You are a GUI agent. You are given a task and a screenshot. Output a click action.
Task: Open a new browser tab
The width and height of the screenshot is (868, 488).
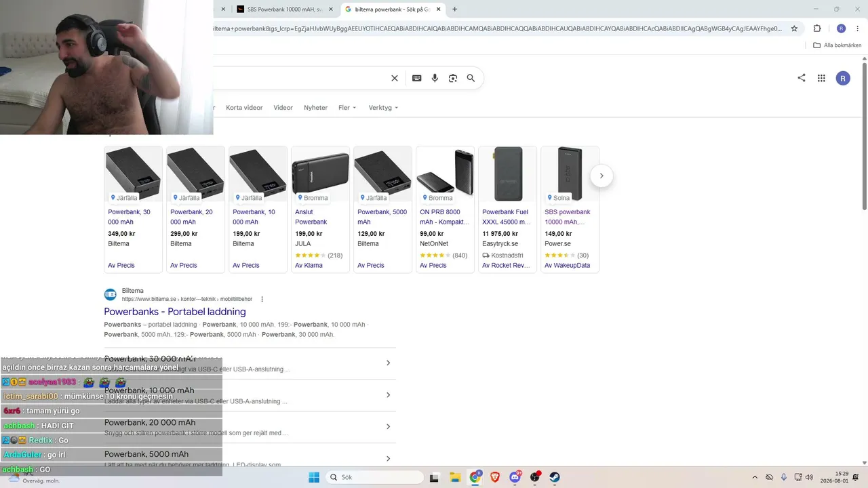454,9
